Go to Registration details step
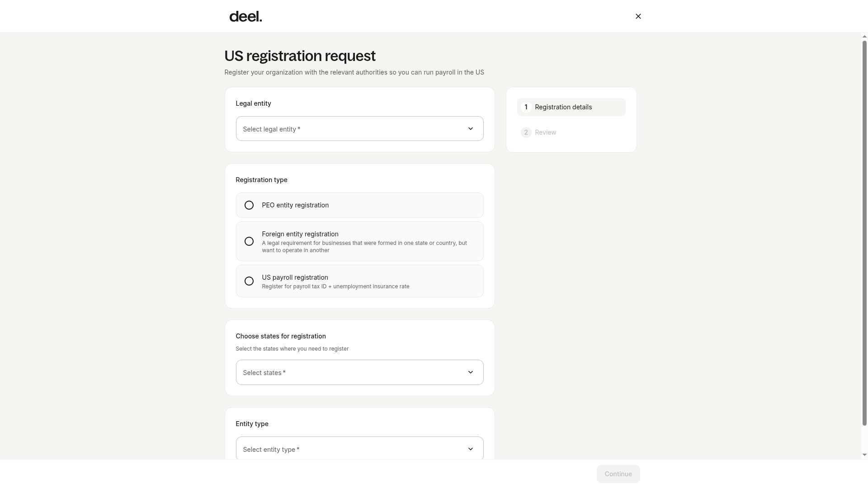Image resolution: width=868 pixels, height=488 pixels. click(x=571, y=107)
